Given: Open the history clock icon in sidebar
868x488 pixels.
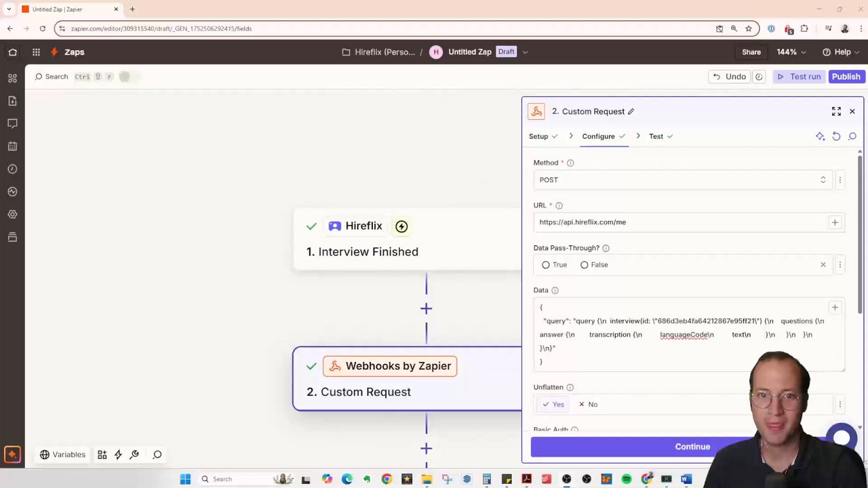Looking at the screenshot, I should (12, 169).
